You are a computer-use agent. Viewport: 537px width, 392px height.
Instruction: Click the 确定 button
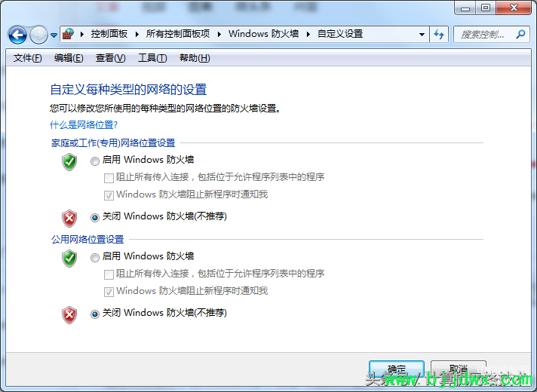point(397,369)
